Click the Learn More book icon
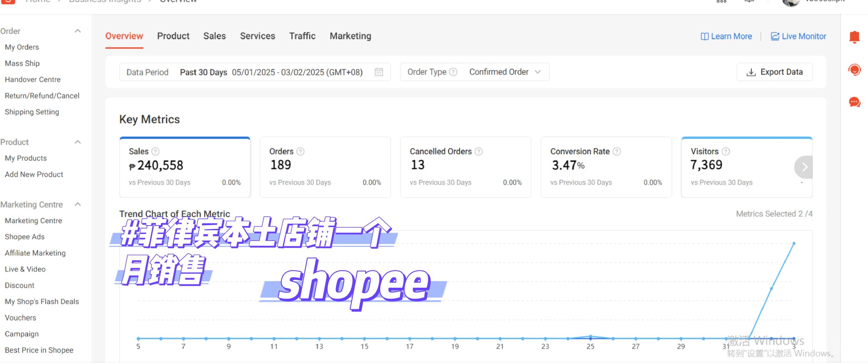Image resolution: width=868 pixels, height=363 pixels. [x=704, y=36]
